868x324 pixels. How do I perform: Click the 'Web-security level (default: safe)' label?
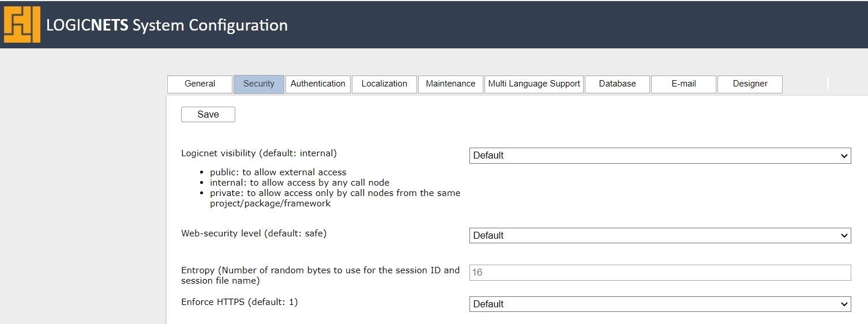254,233
